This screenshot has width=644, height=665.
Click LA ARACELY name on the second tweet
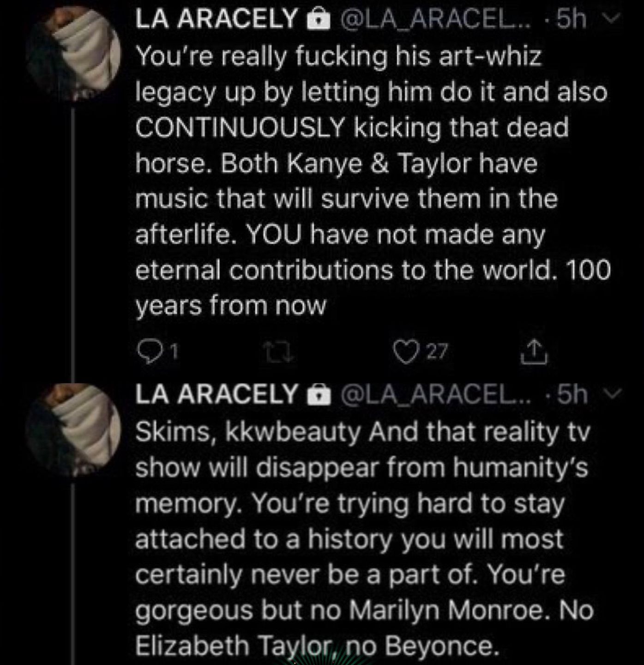tap(217, 395)
